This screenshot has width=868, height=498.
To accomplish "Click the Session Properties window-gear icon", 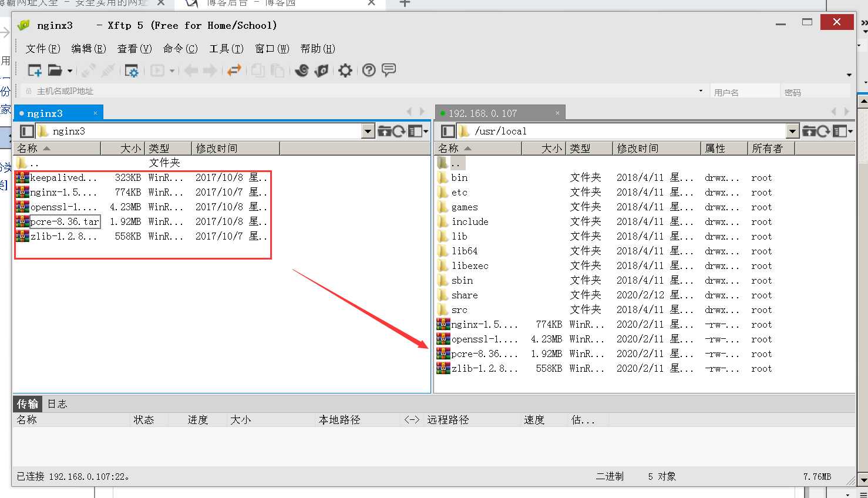I will (132, 70).
